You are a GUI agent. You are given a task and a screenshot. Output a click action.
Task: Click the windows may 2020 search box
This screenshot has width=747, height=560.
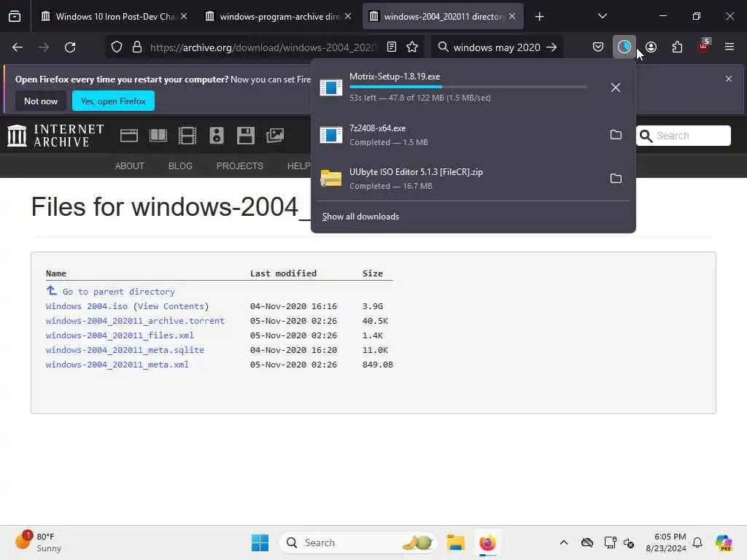click(496, 47)
